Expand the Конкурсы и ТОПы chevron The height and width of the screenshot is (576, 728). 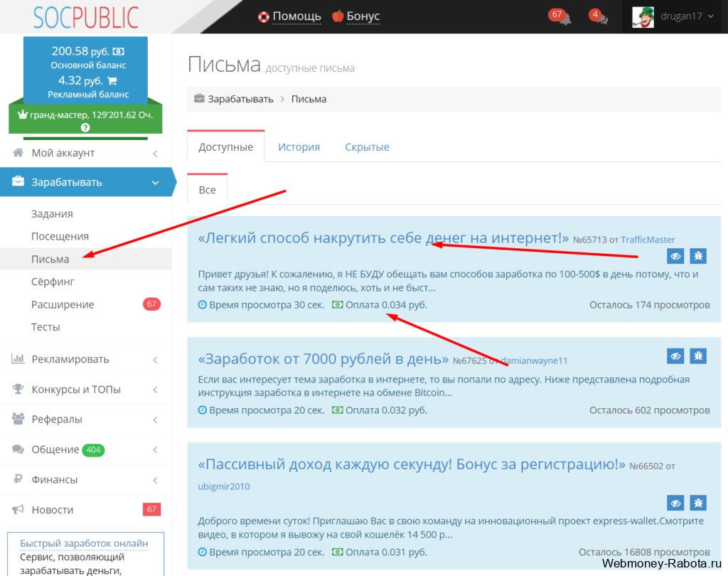click(156, 390)
